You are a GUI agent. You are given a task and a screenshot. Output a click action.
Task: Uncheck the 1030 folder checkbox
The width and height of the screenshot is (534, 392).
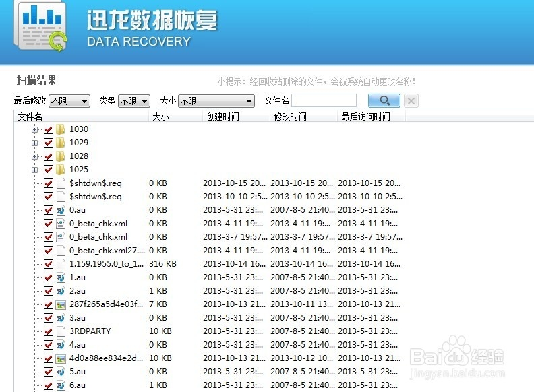tap(49, 129)
